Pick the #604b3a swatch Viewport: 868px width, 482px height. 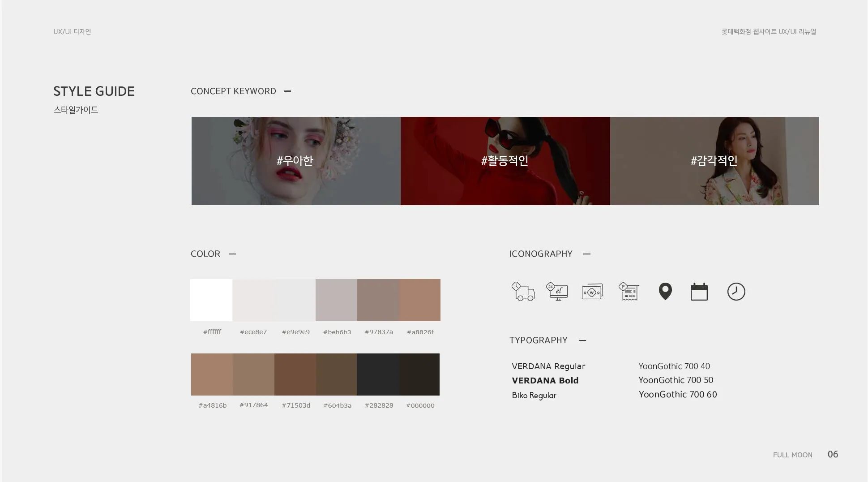pos(336,374)
